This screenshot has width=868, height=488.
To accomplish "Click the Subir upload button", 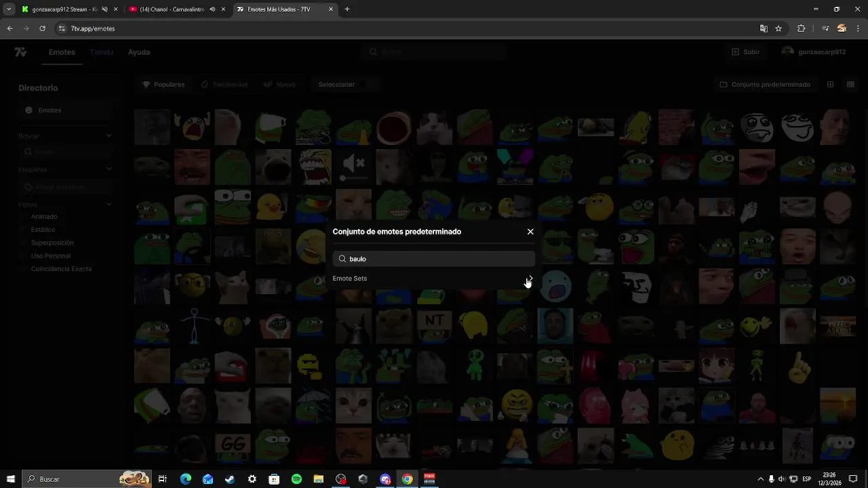I will [x=746, y=52].
